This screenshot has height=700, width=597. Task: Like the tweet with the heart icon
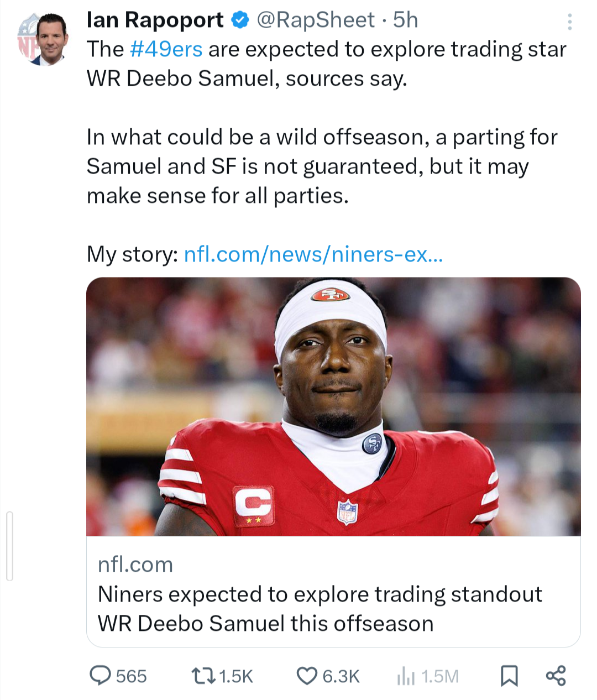pos(307,676)
